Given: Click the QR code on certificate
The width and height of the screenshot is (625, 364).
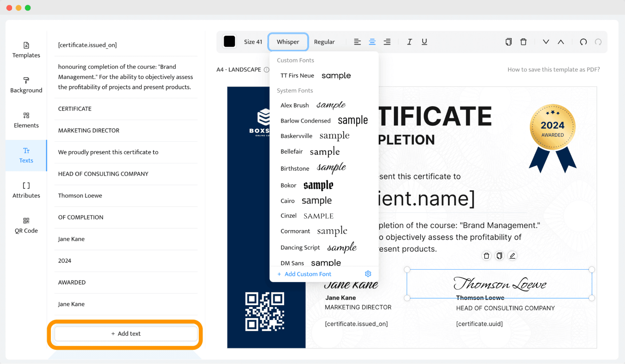Looking at the screenshot, I should pyautogui.click(x=265, y=312).
